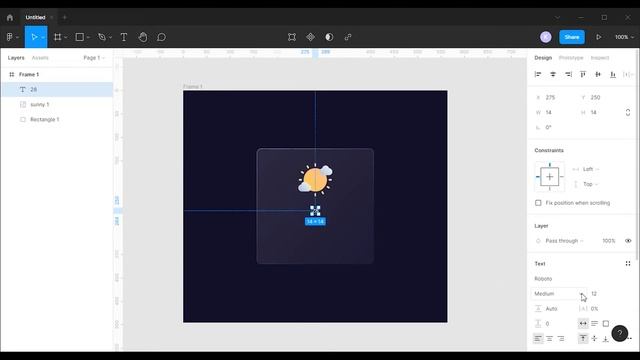Set text vertical align top
The image size is (640, 360).
coord(583,338)
